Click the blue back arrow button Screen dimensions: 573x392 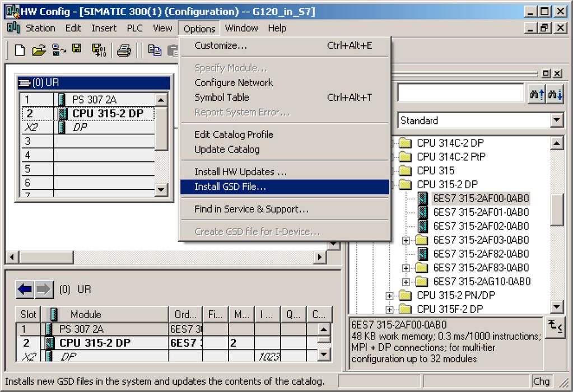coord(25,290)
